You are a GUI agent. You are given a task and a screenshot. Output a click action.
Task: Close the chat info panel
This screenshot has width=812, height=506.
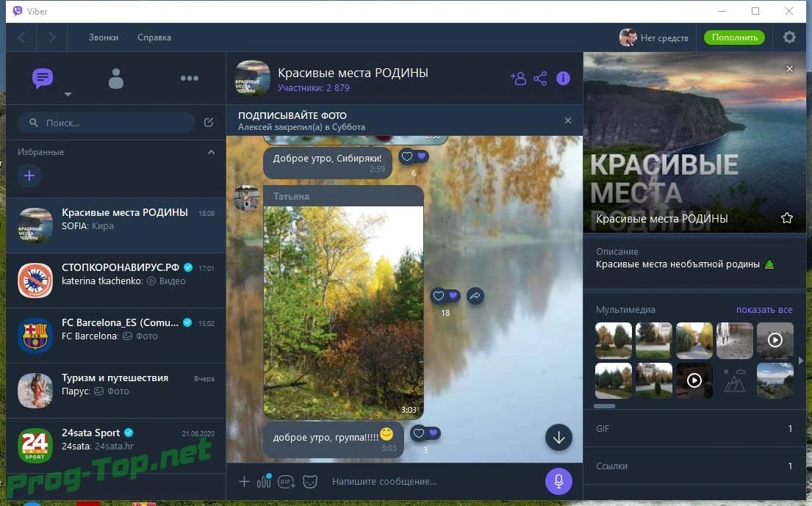coord(789,69)
